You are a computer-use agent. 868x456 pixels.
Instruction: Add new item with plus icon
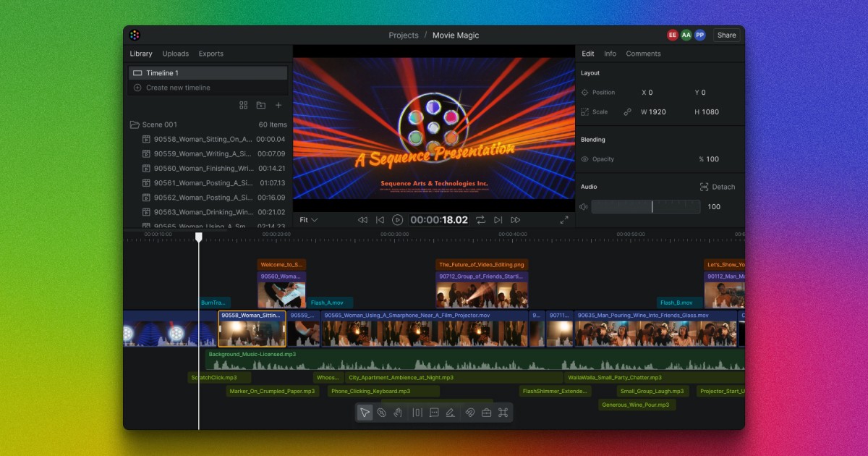pos(278,106)
